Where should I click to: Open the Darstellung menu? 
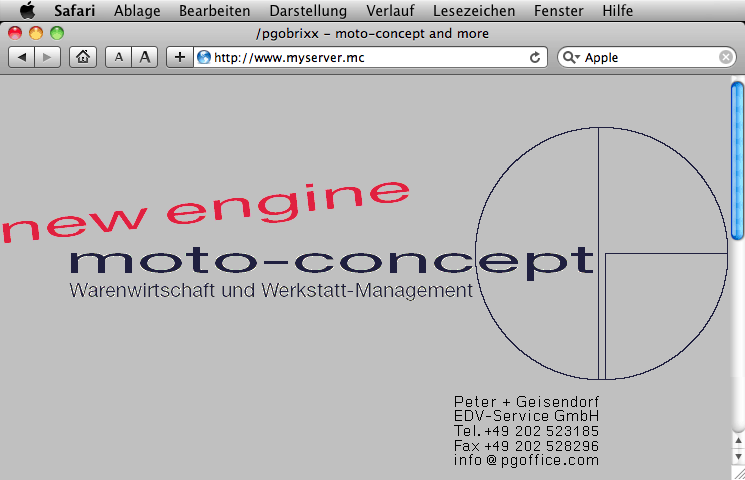click(308, 11)
